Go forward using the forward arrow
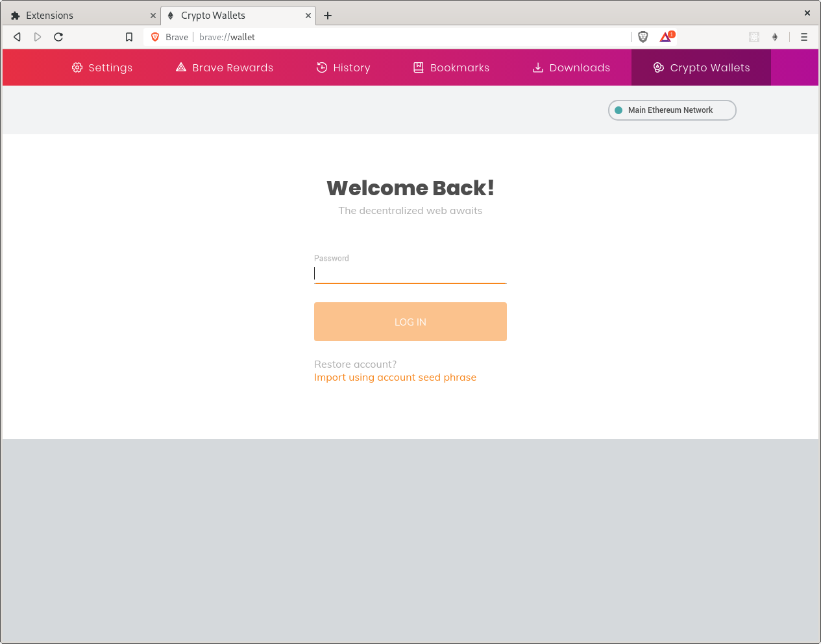This screenshot has height=644, width=821. point(38,37)
